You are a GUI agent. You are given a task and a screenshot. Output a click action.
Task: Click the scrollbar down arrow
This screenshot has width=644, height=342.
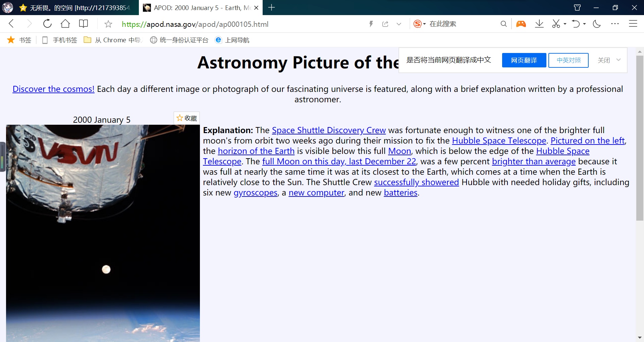tap(640, 338)
